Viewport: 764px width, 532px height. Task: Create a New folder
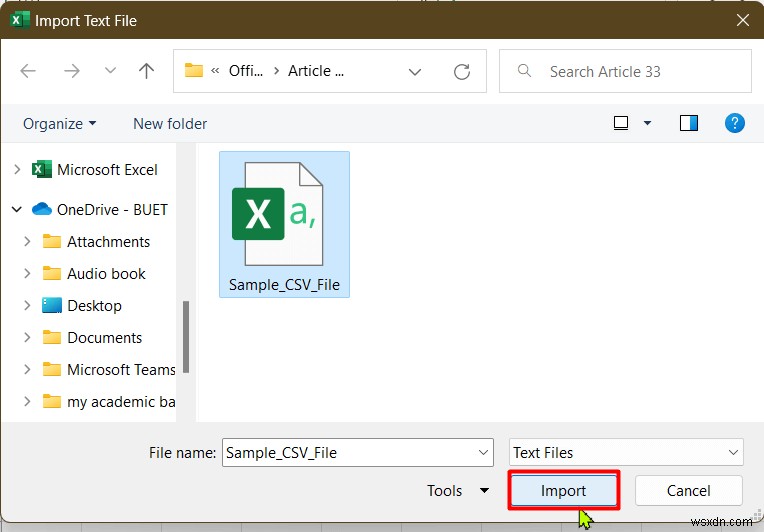click(x=170, y=124)
